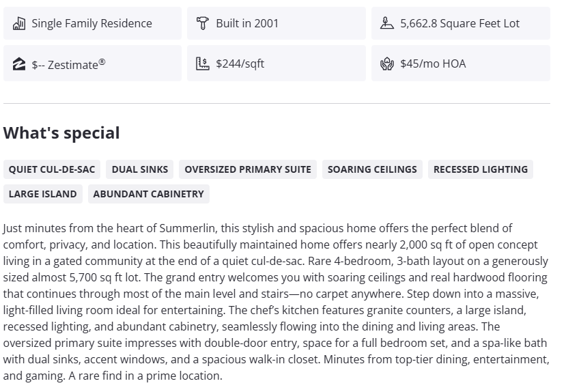Screen dimensions: 566x392
Task: Click the lot size icon
Action: pyautogui.click(x=387, y=23)
